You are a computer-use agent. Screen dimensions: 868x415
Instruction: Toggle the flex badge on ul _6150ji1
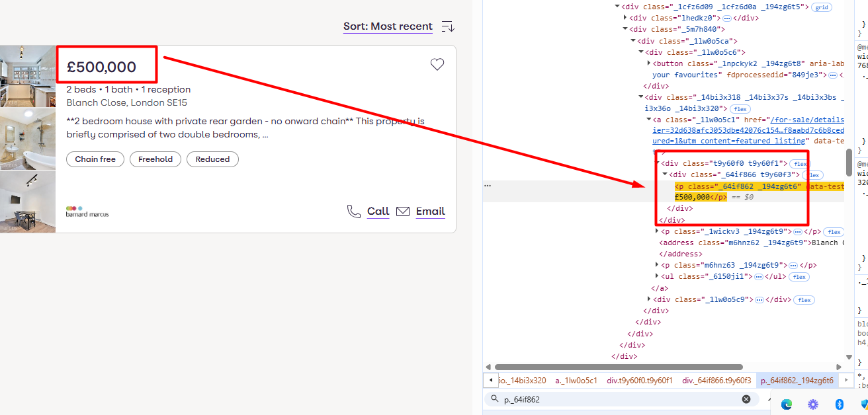point(799,277)
